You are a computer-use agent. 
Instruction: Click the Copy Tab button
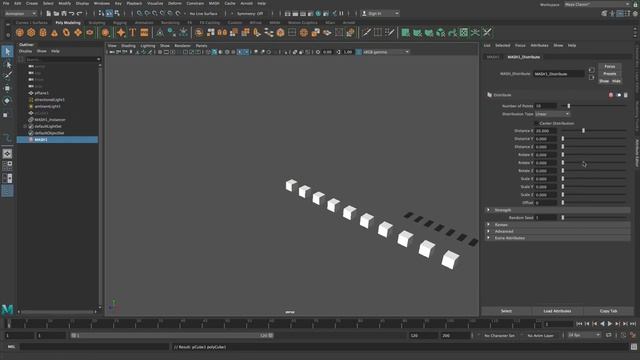coord(608,311)
